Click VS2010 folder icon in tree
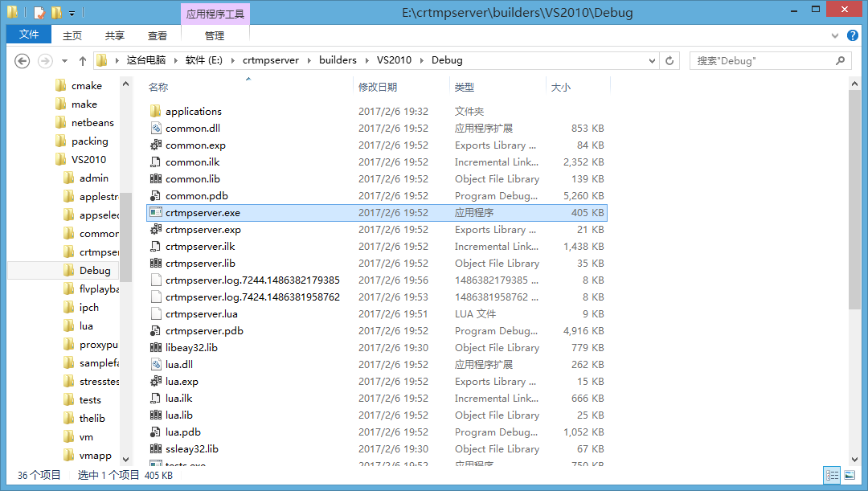 (x=61, y=159)
